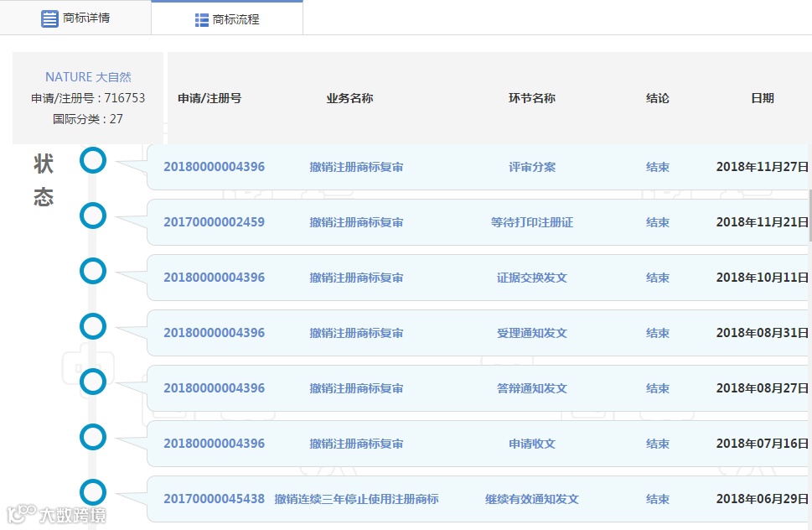Image resolution: width=812 pixels, height=530 pixels.
Task: Click 撤销连续三年停止使用注册商标 business name
Action: coord(356,500)
